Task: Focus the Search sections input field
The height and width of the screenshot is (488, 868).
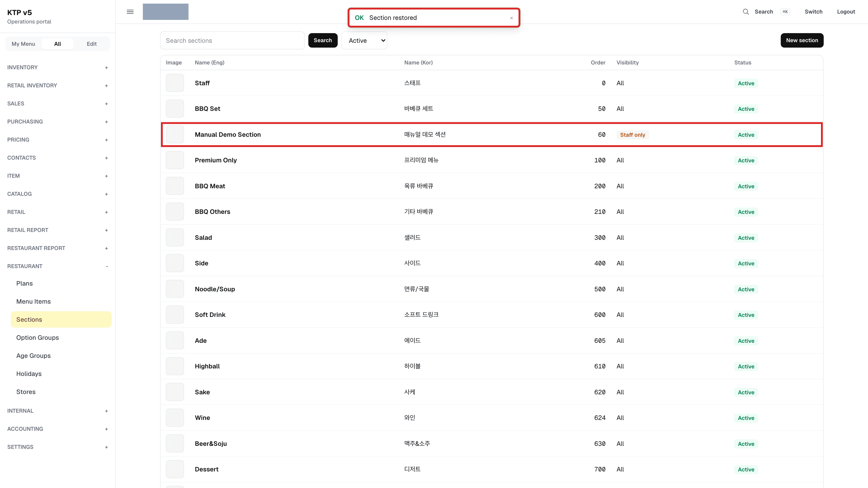Action: coord(232,40)
